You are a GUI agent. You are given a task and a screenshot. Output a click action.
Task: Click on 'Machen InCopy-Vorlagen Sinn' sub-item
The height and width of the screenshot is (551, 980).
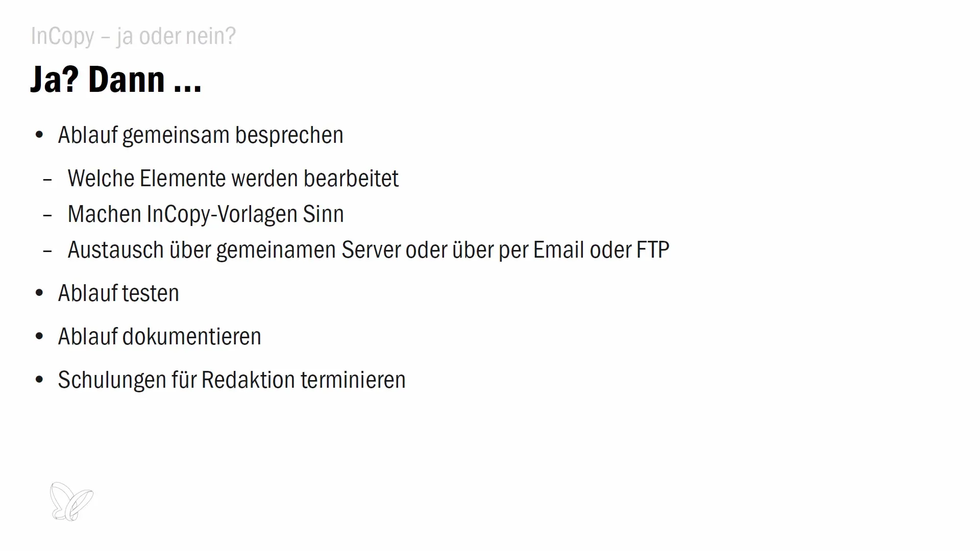click(205, 213)
